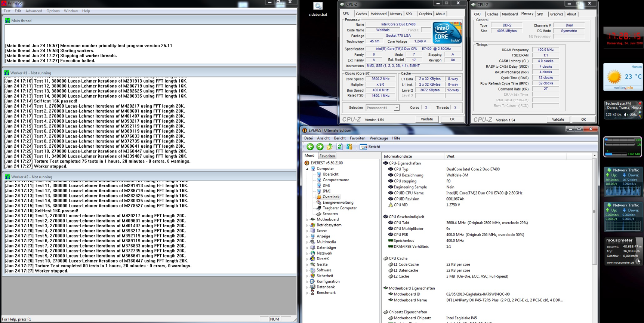Image resolution: width=644 pixels, height=323 pixels.
Task: Select the DMI tree item
Action: tap(326, 185)
